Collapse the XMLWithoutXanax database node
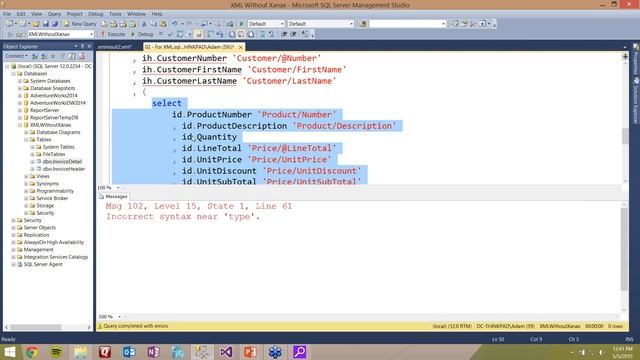Screen dimensions: 640x360 [20, 125]
